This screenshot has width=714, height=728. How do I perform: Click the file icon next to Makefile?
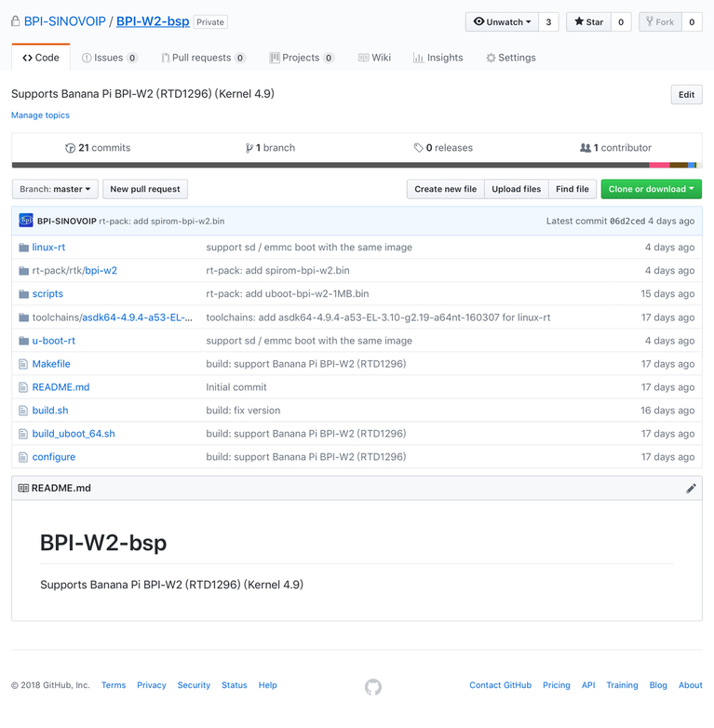click(x=23, y=364)
